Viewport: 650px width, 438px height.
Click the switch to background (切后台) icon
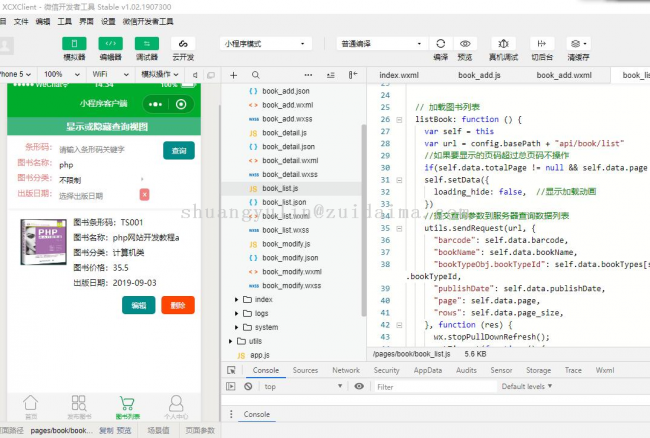542,44
